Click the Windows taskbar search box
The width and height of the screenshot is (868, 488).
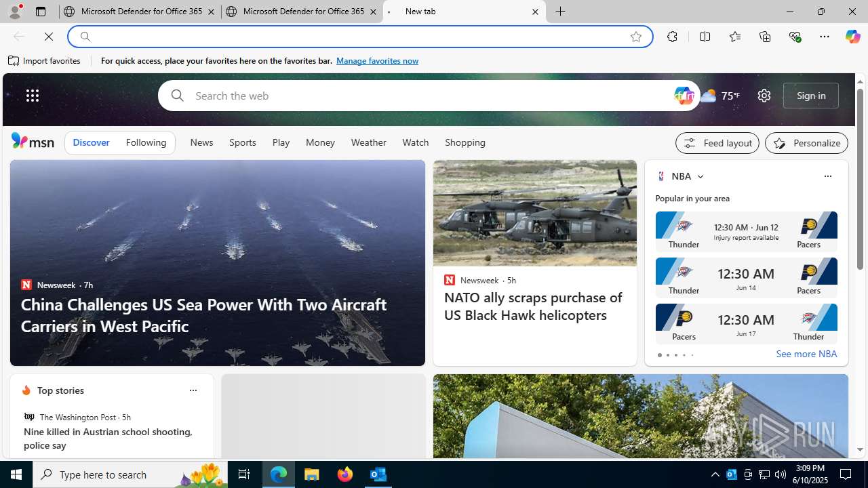tap(129, 474)
